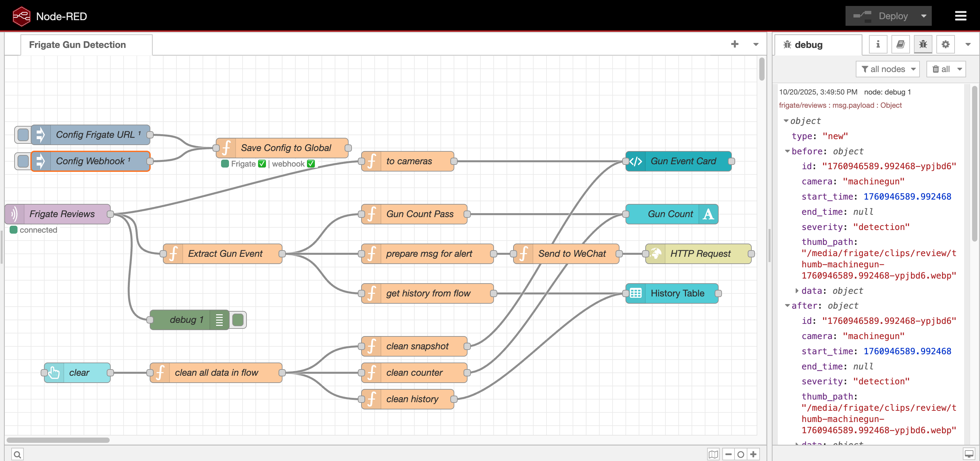This screenshot has height=461, width=980.
Task: Toggle the debug 1 node output button
Action: point(238,320)
